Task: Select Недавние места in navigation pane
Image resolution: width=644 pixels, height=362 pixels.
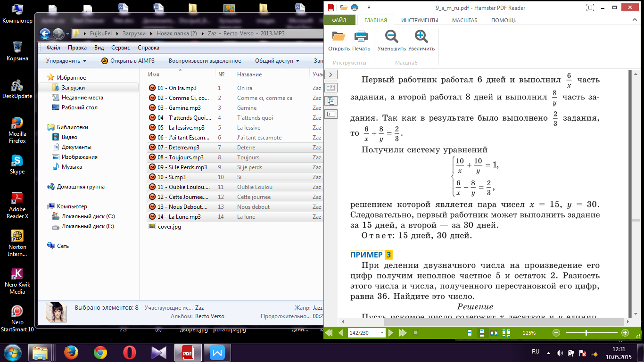Action: pos(83,98)
